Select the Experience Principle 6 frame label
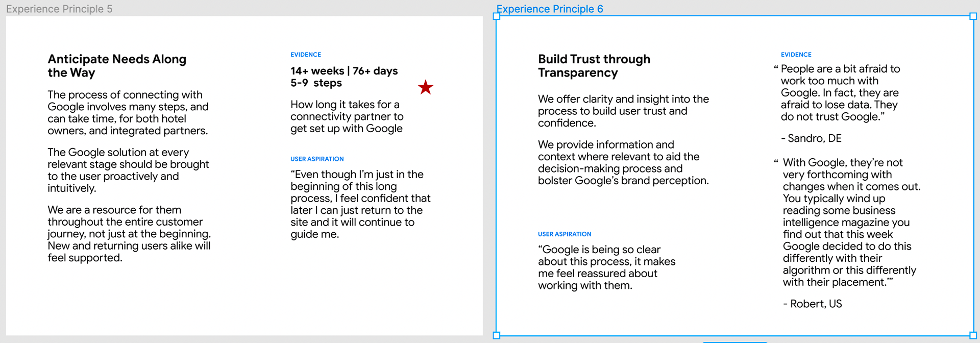Viewport: 980px width, 343px height. point(550,9)
